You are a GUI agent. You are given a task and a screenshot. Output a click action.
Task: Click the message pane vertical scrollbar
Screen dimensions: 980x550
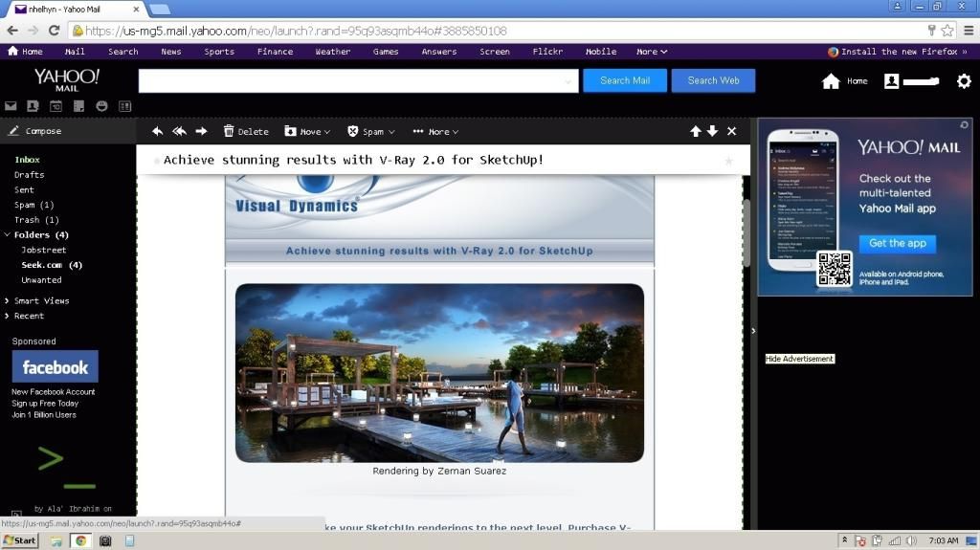click(746, 232)
